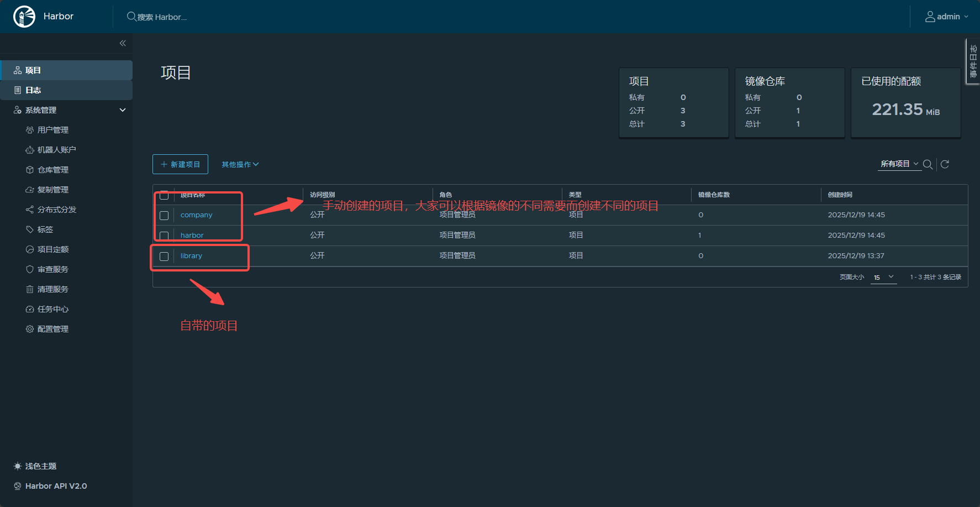Viewport: 980px width, 507px height.
Task: Open 项目 in the sidebar
Action: [x=66, y=70]
